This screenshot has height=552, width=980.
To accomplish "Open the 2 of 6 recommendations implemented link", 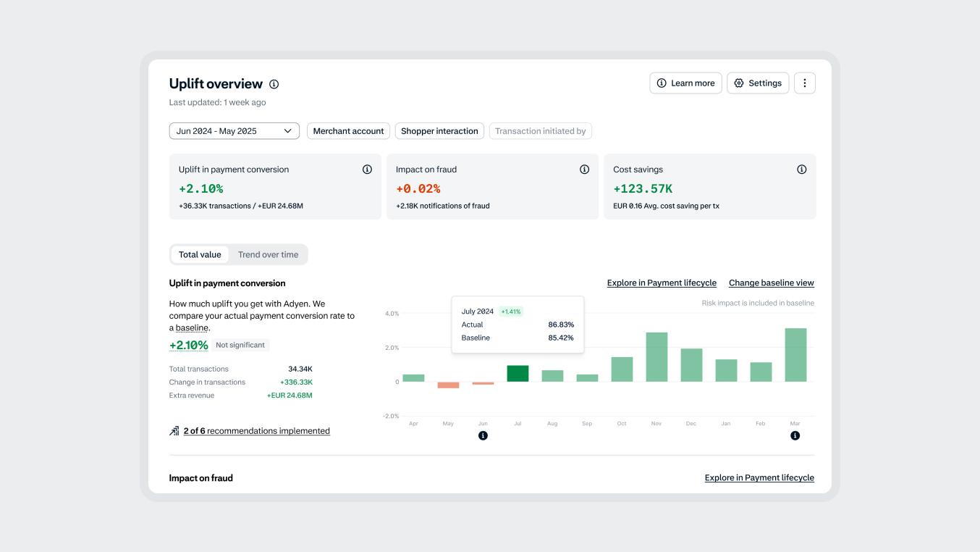I will pos(255,430).
